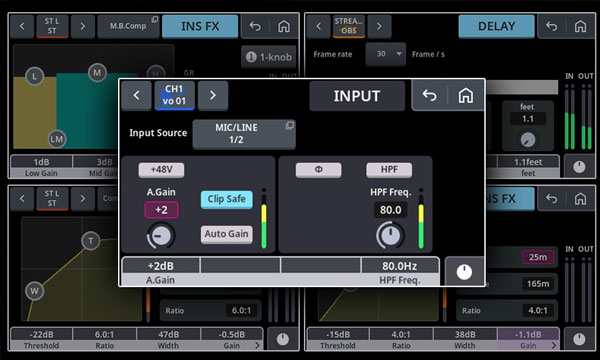Open M.B.Comp selector in top-left panel
The height and width of the screenshot is (360, 600).
click(128, 26)
